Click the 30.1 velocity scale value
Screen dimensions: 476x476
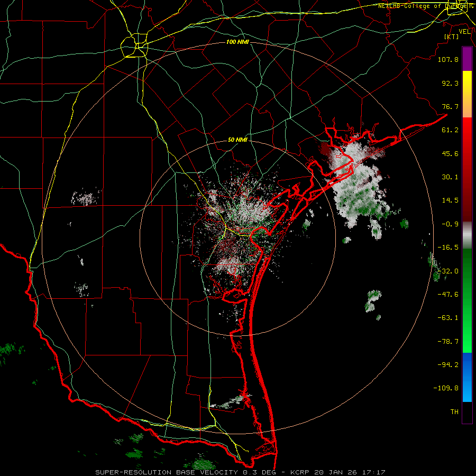click(450, 177)
